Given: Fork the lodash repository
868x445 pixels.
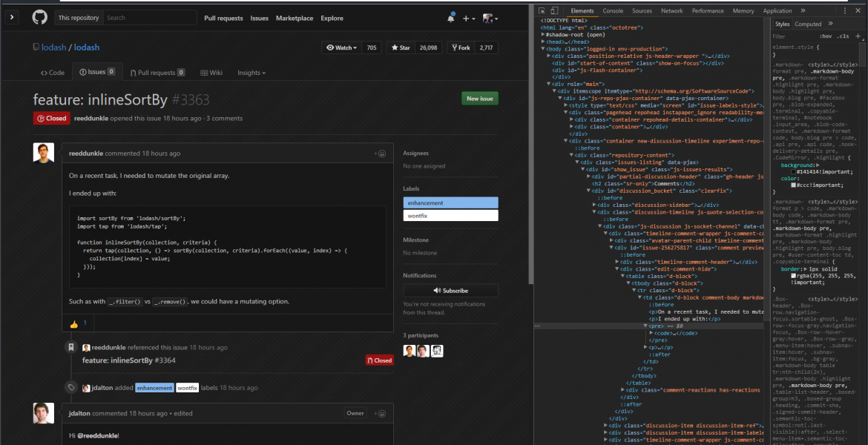Looking at the screenshot, I should point(461,47).
